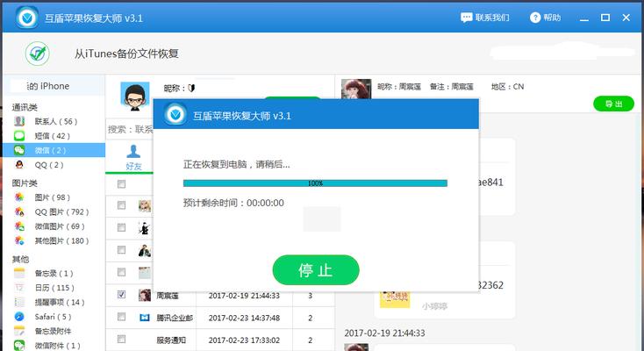Click the photos icon beside 图片 (98)
This screenshot has height=351, width=644.
click(19, 197)
